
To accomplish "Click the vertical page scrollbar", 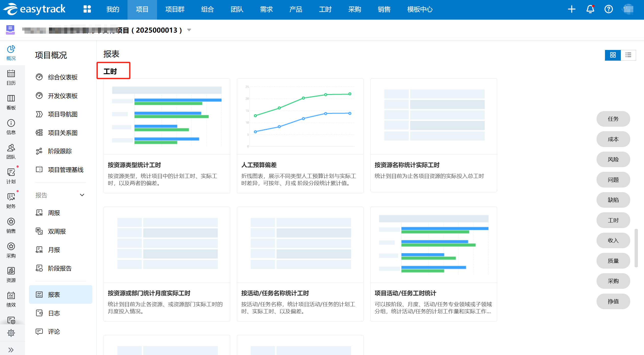I will point(636,248).
